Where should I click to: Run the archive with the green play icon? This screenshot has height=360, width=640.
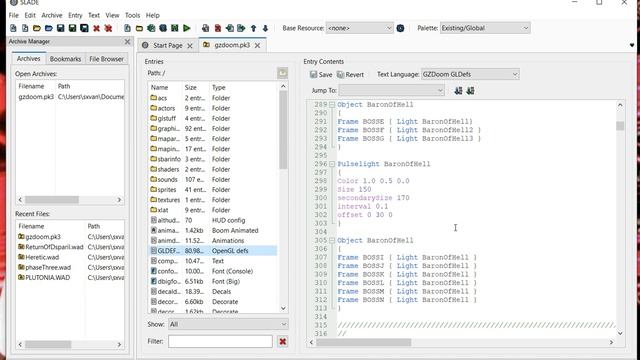pyautogui.click(x=187, y=28)
